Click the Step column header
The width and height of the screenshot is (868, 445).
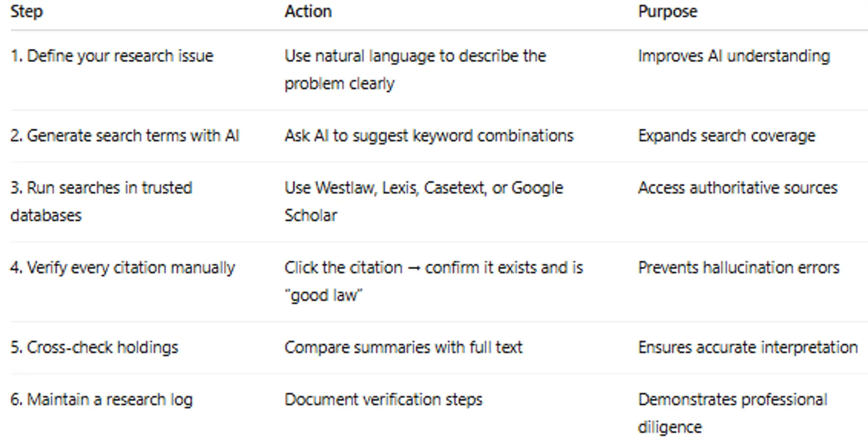[x=27, y=12]
